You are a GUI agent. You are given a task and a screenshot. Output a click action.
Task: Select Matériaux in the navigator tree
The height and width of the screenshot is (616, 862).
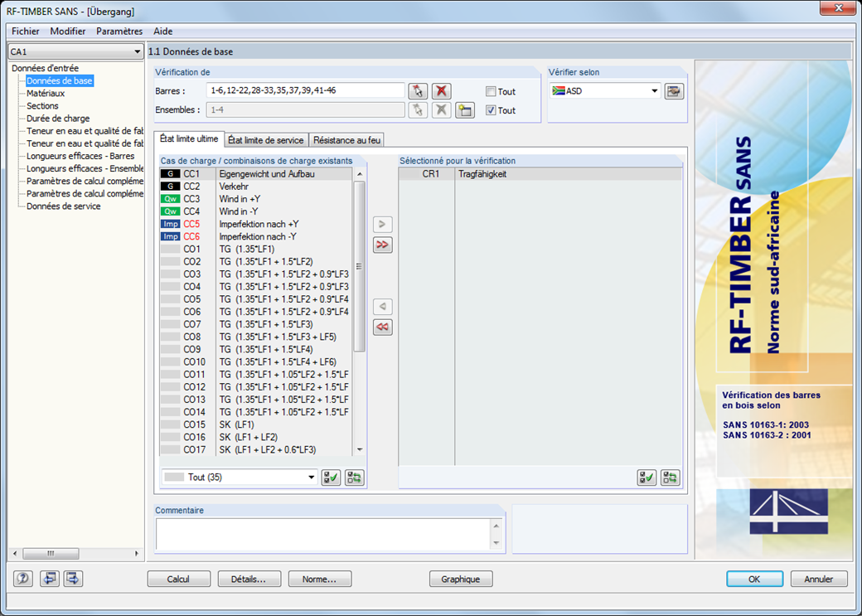pyautogui.click(x=46, y=94)
